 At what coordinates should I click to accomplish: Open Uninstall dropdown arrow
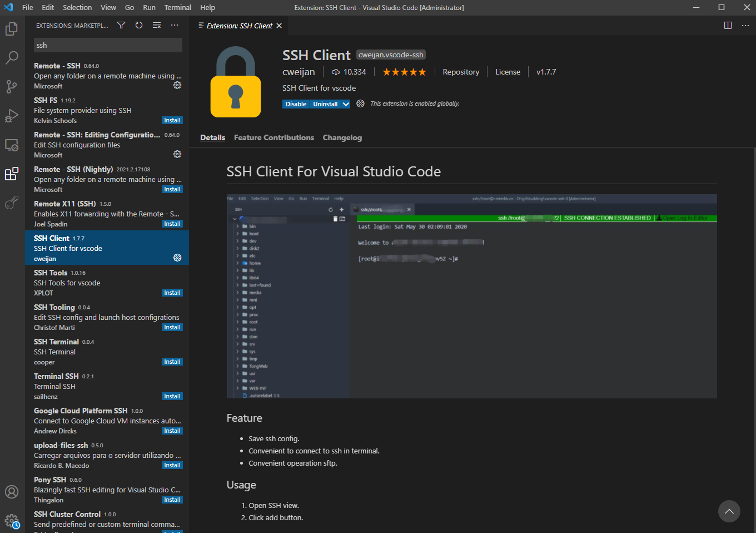click(x=346, y=104)
